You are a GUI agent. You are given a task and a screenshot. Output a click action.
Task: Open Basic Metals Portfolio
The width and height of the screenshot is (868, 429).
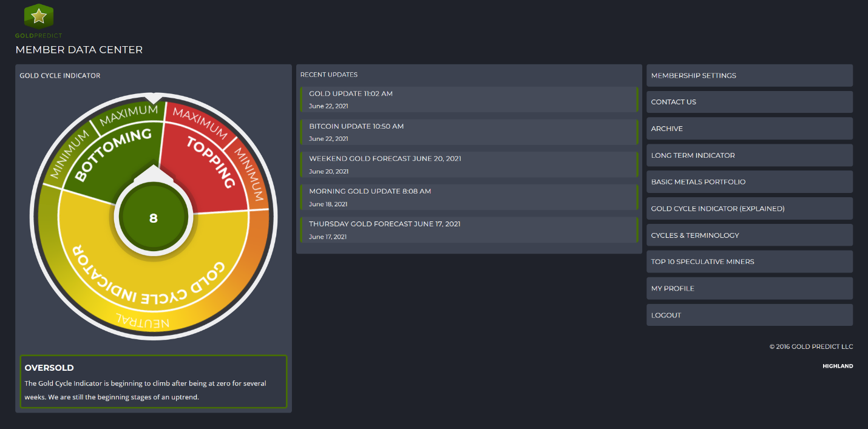(698, 182)
